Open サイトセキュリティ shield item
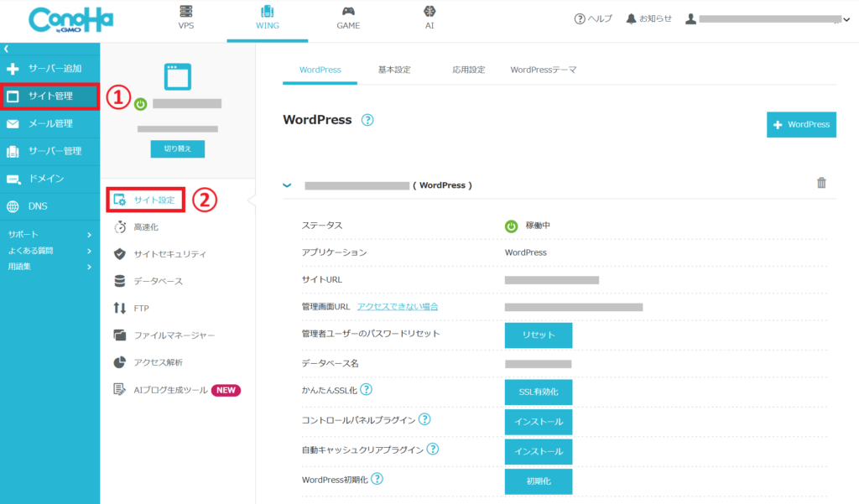 click(x=160, y=254)
